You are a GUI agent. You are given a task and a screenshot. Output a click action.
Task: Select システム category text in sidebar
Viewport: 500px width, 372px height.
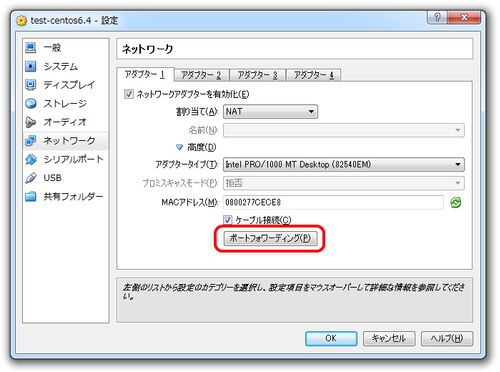click(61, 66)
